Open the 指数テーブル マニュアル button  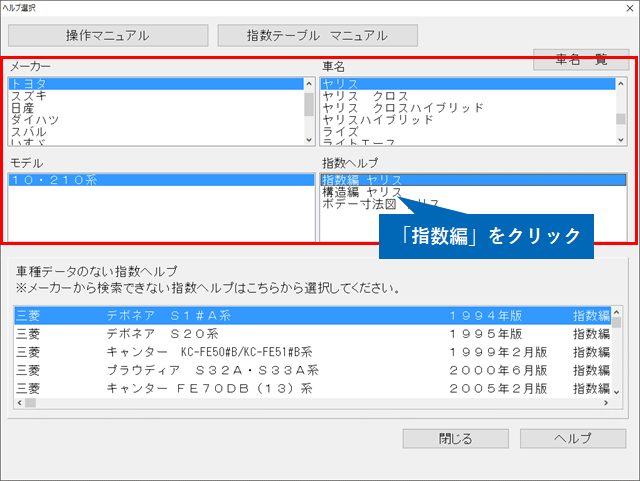[x=317, y=35]
